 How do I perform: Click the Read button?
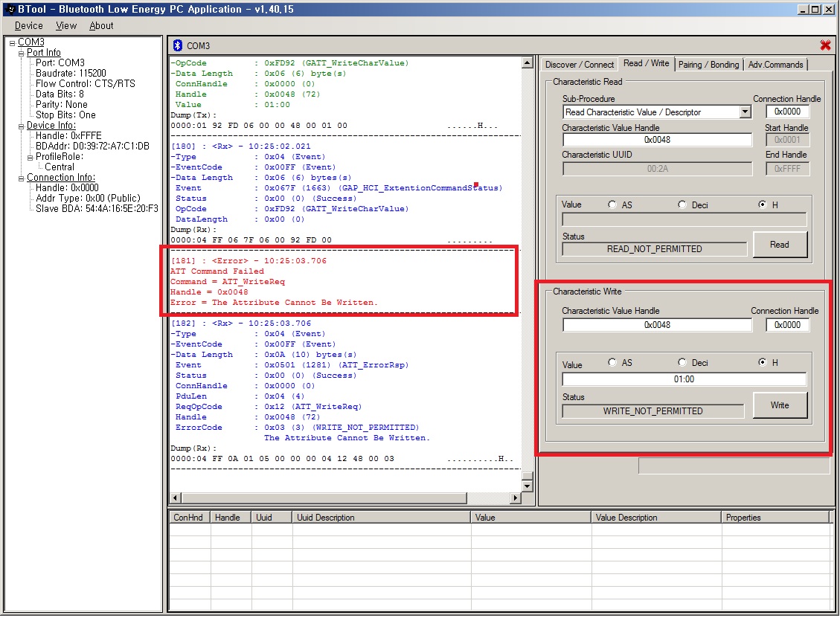pos(780,245)
